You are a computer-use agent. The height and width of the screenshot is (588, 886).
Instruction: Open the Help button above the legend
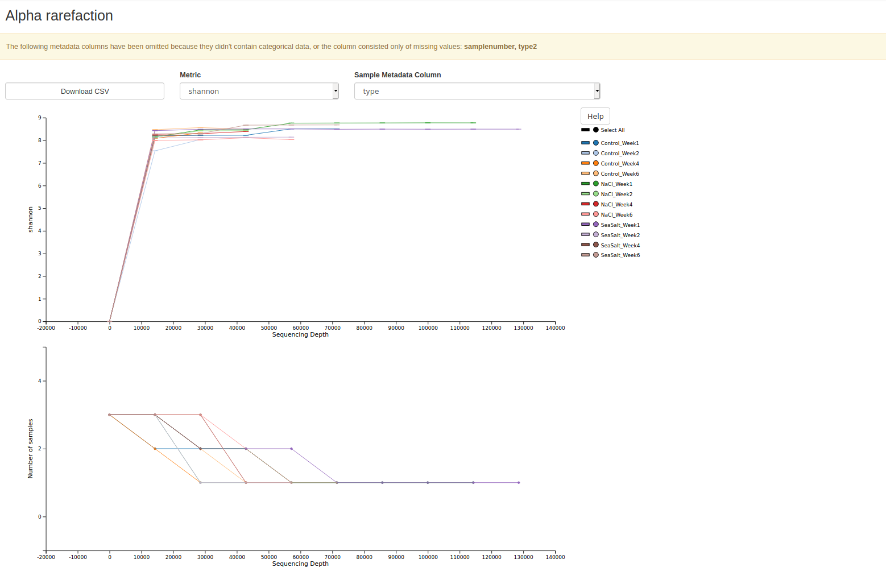595,116
